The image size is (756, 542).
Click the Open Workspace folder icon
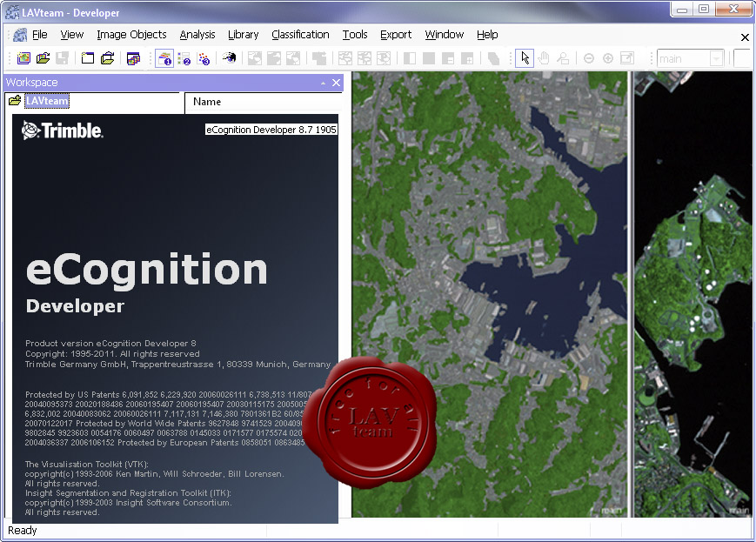107,59
